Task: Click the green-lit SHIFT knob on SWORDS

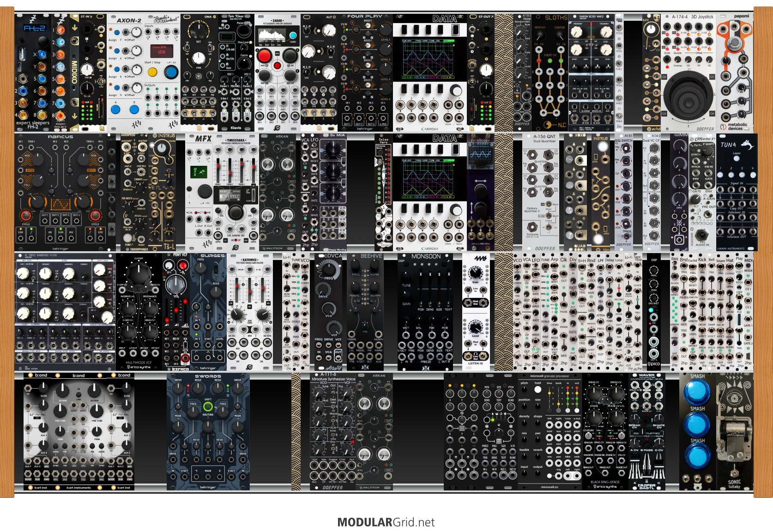Action: pyautogui.click(x=208, y=407)
